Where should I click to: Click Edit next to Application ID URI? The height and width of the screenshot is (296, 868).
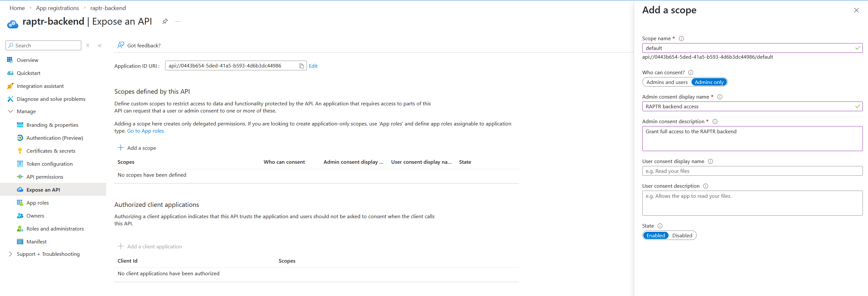tap(313, 66)
